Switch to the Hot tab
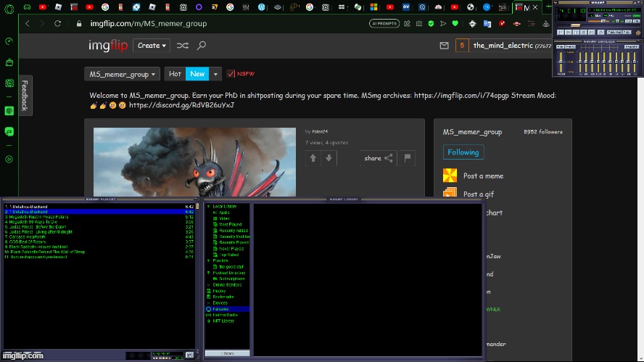Image resolution: width=644 pixels, height=362 pixels. (x=175, y=74)
